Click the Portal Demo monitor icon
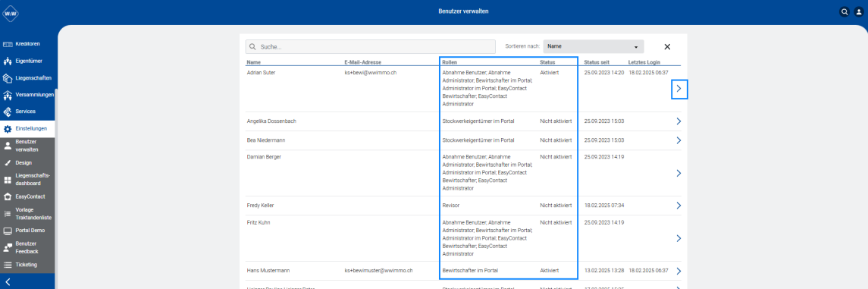This screenshot has width=868, height=289. (8, 231)
